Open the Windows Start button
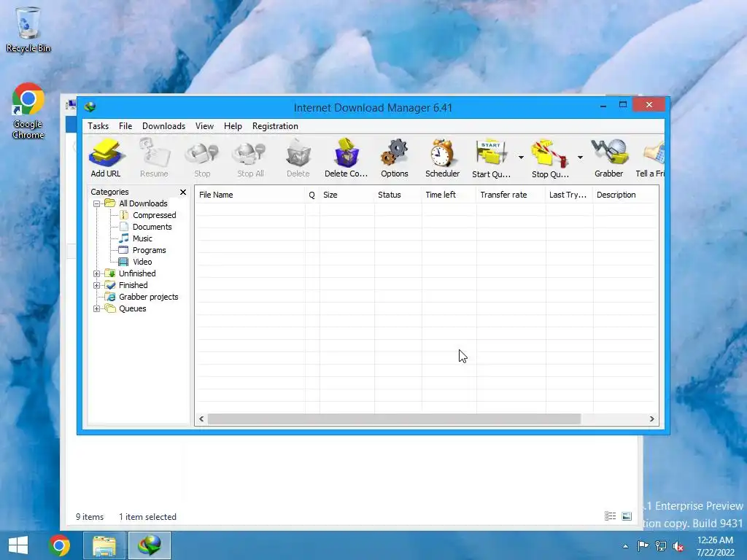The height and width of the screenshot is (560, 747). (x=18, y=545)
